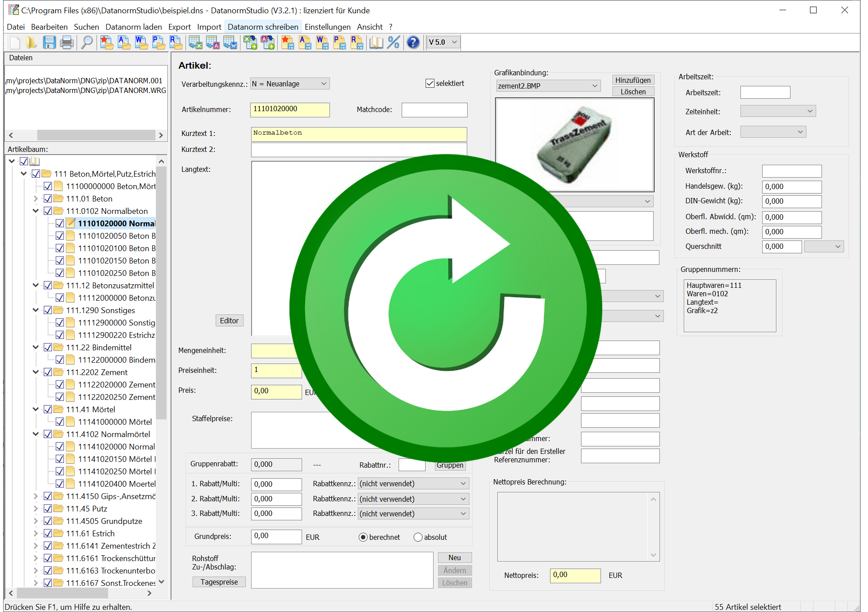The width and height of the screenshot is (868, 612).
Task: Click the Matchcode input field
Action: [434, 110]
